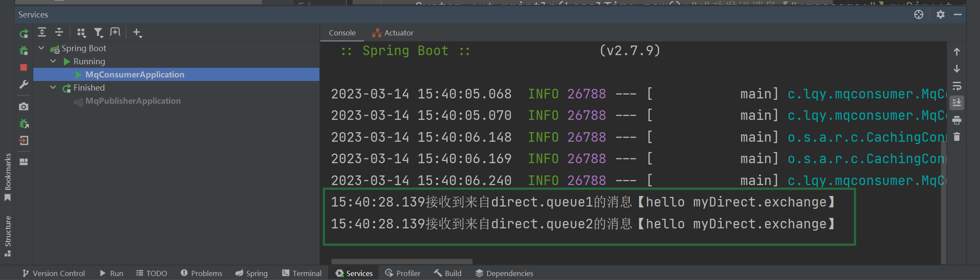Click the 15:40:06.169 log line

tap(638, 158)
